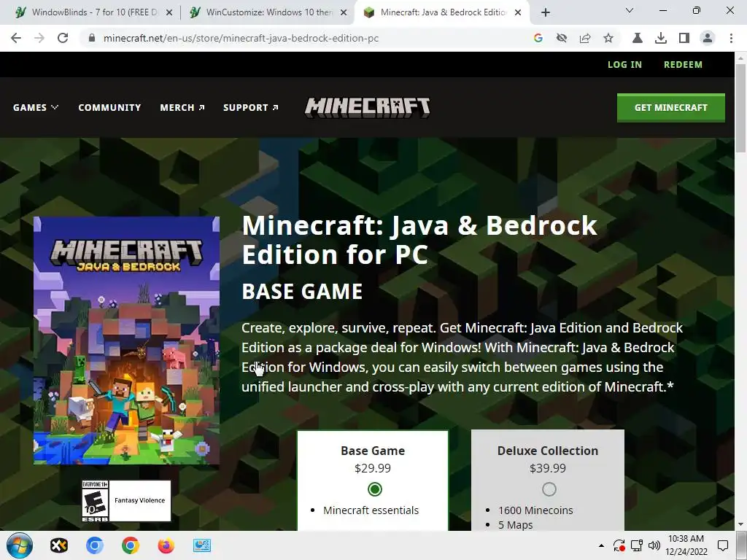Bookmark this page with the star icon
Image resolution: width=747 pixels, height=560 pixels.
608,38
